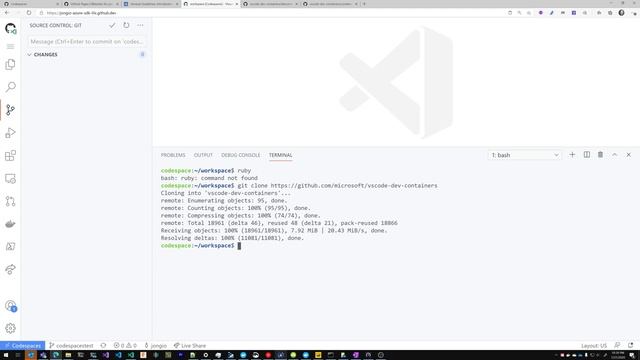
Task: Commit changes with the checkmark icon
Action: tap(112, 25)
